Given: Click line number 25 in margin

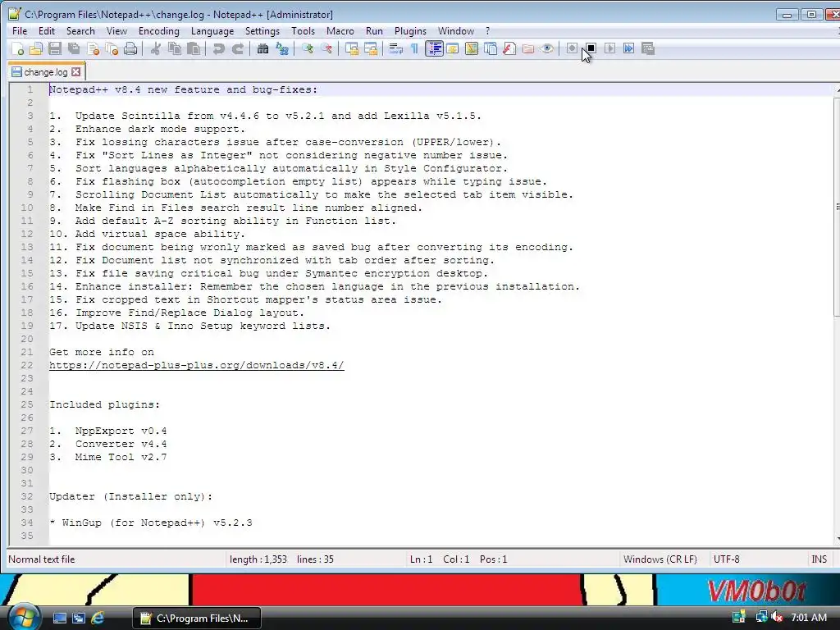Looking at the screenshot, I should coord(27,405).
